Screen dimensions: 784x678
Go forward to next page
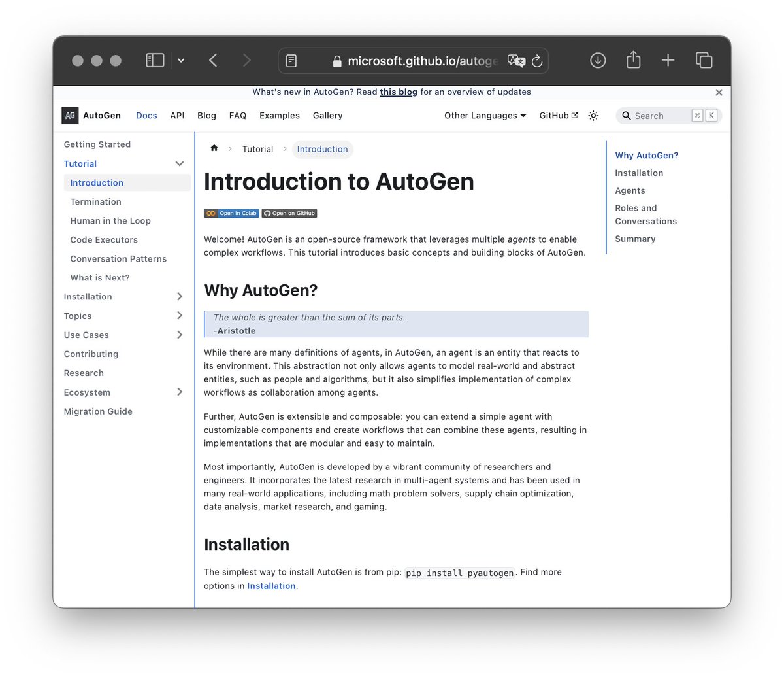(246, 61)
